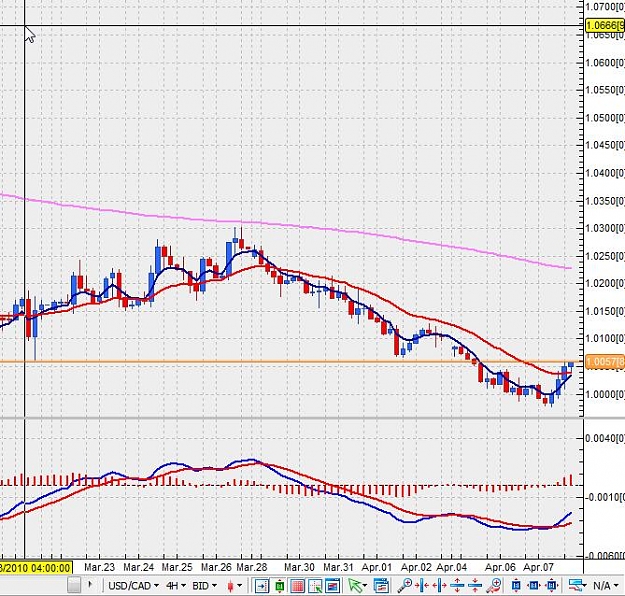Compress chart horizontally with inward arrows

[x=422, y=586]
